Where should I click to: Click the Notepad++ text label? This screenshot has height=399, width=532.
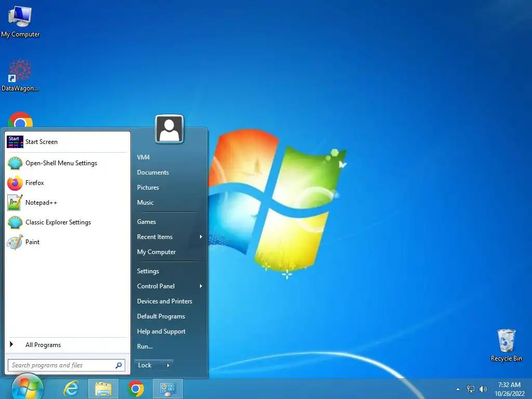click(41, 203)
